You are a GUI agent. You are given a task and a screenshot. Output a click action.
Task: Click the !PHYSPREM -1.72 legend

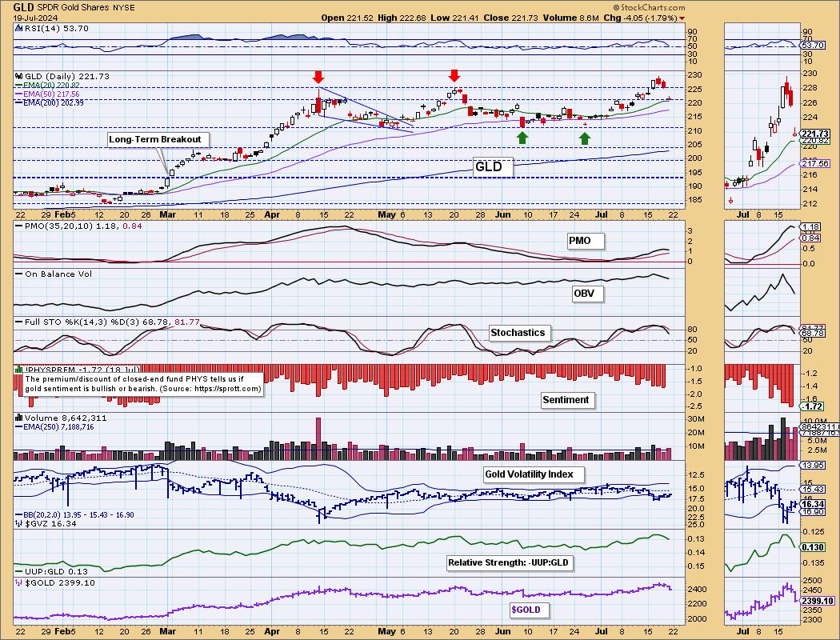pyautogui.click(x=78, y=370)
